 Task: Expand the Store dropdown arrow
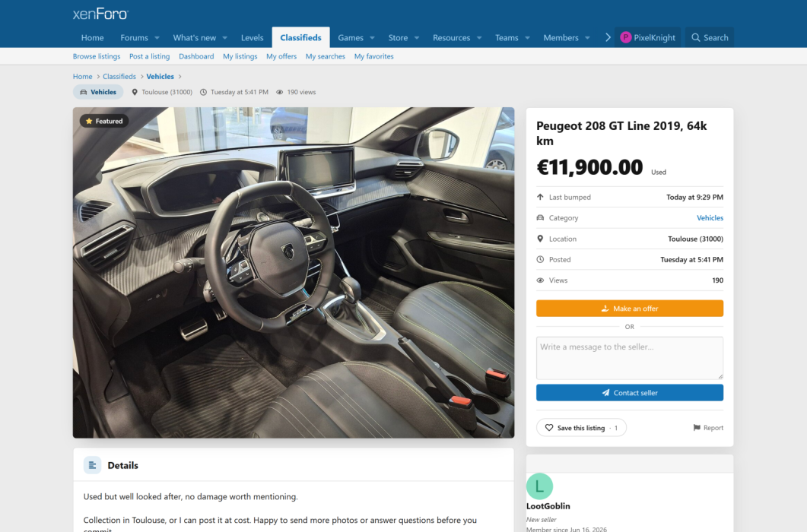417,38
